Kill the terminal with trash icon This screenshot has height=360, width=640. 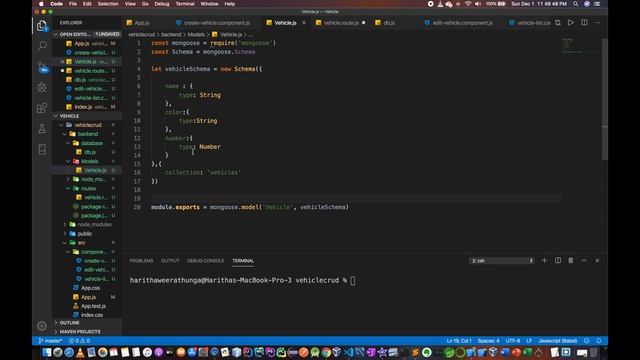[x=571, y=260]
